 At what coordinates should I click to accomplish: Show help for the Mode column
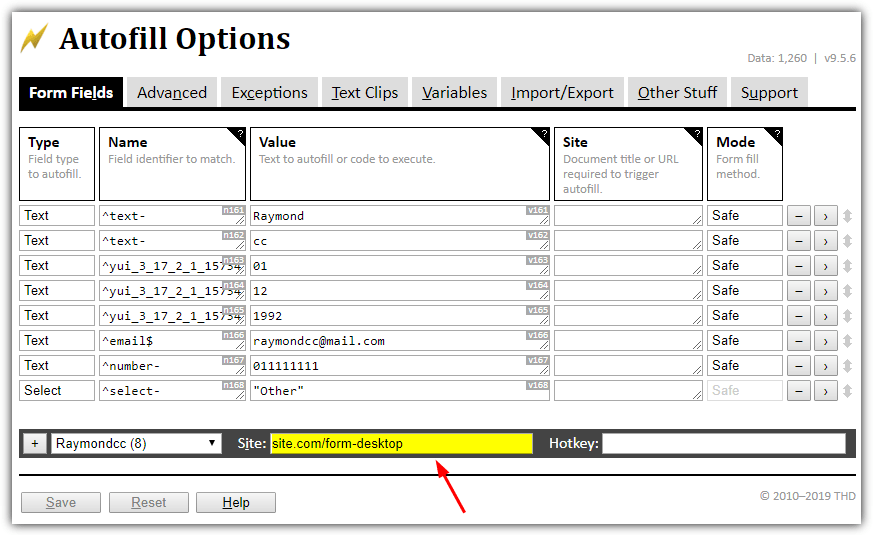[776, 134]
